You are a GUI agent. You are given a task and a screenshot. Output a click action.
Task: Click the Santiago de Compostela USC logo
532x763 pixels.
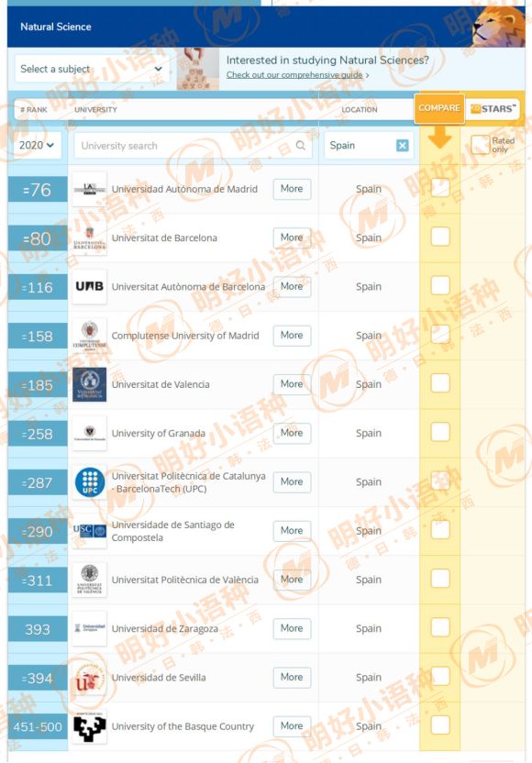[x=90, y=531]
